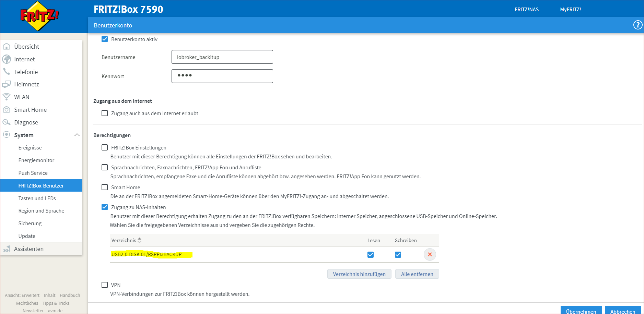Remove USB2-0-DISK-01/RSPPI3BACKUP directory with red X
Viewport: 644px width, 314px height.
(430, 254)
